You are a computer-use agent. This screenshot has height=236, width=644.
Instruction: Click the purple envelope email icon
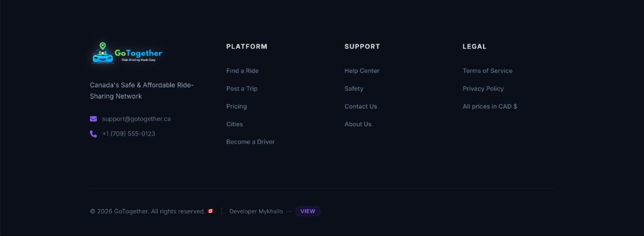[93, 119]
